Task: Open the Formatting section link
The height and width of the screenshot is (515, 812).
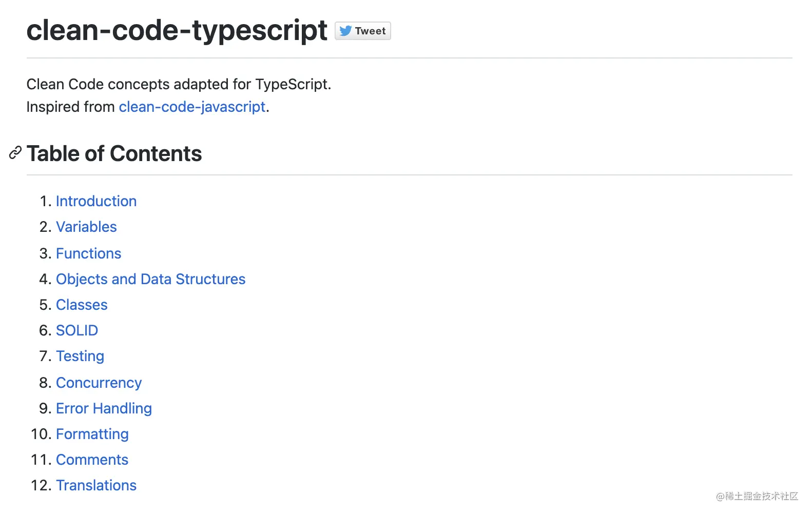Action: click(92, 434)
